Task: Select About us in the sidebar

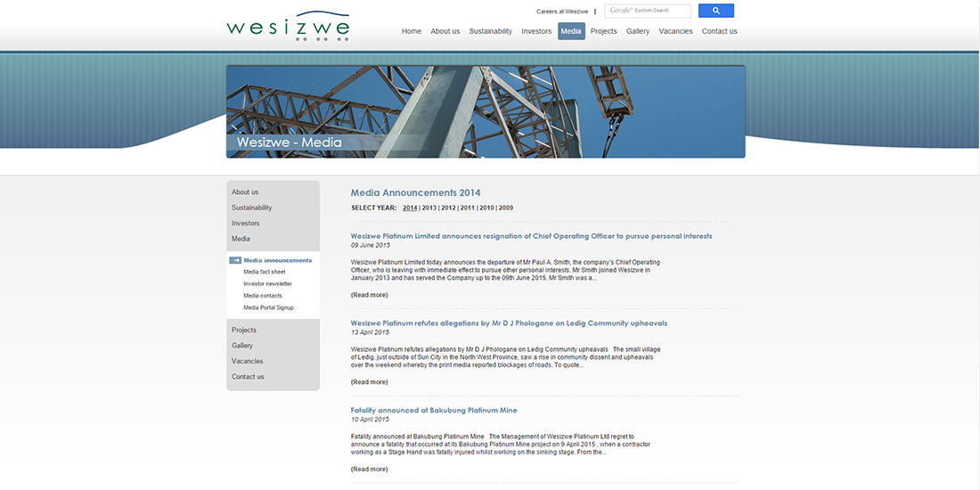Action: point(245,192)
